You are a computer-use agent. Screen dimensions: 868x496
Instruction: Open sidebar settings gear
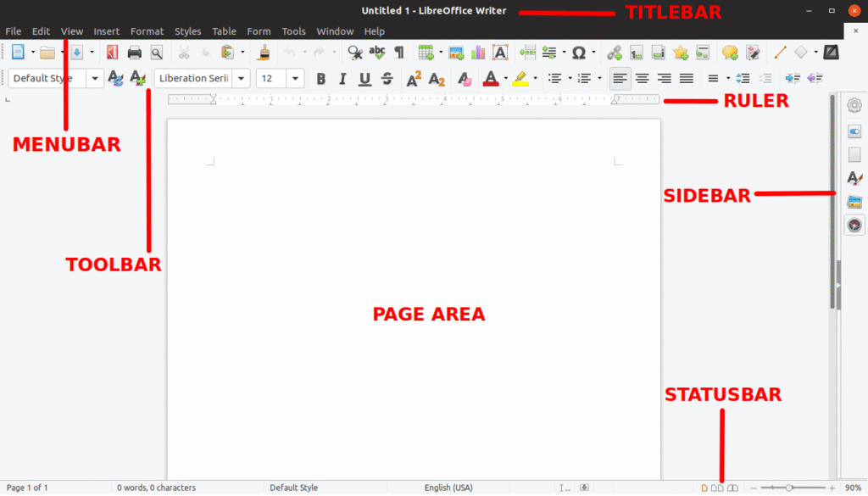[x=854, y=104]
